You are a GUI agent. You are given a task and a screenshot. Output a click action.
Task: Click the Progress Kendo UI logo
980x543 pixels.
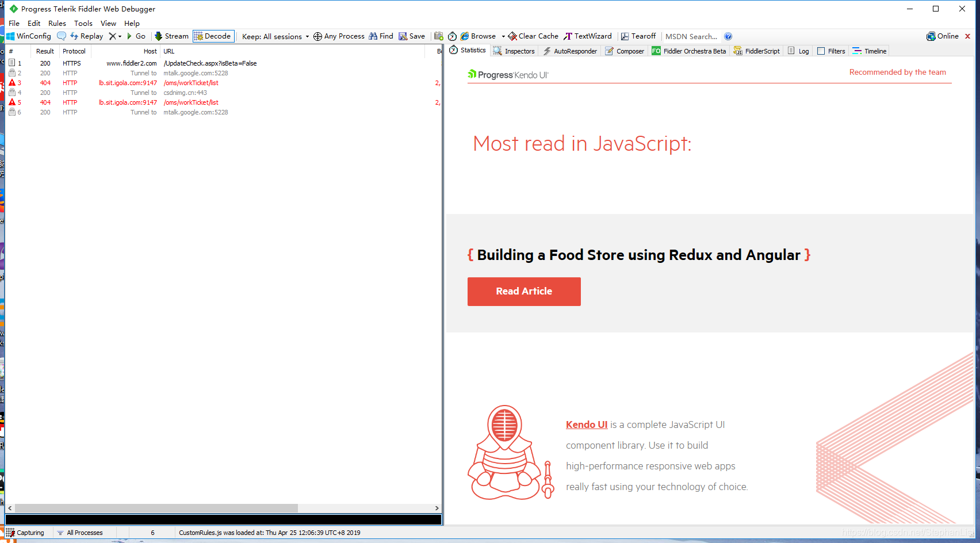508,75
